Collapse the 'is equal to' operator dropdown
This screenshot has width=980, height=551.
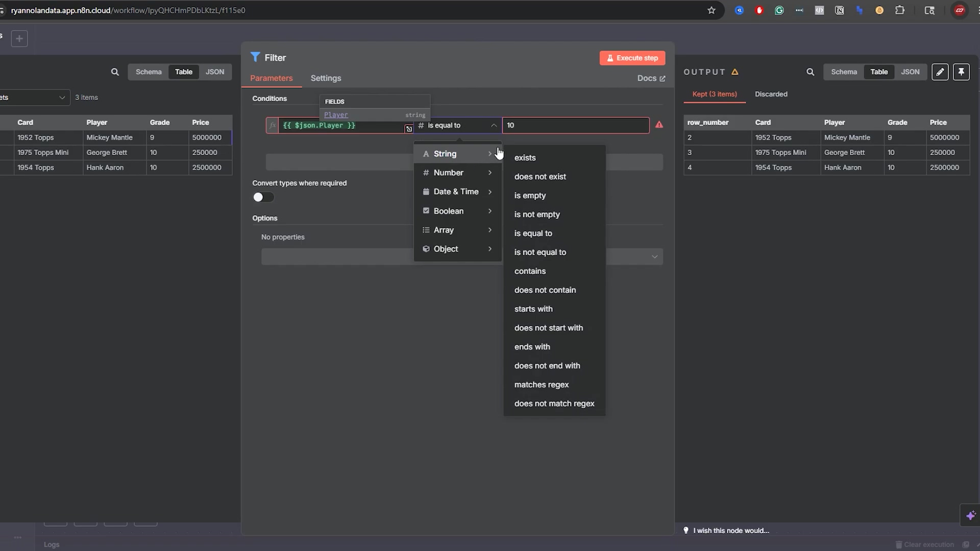point(494,125)
